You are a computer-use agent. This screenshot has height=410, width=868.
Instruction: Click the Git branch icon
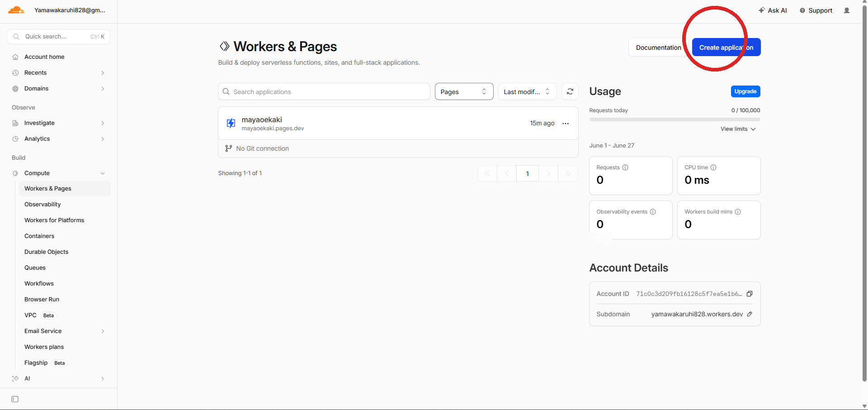tap(229, 148)
